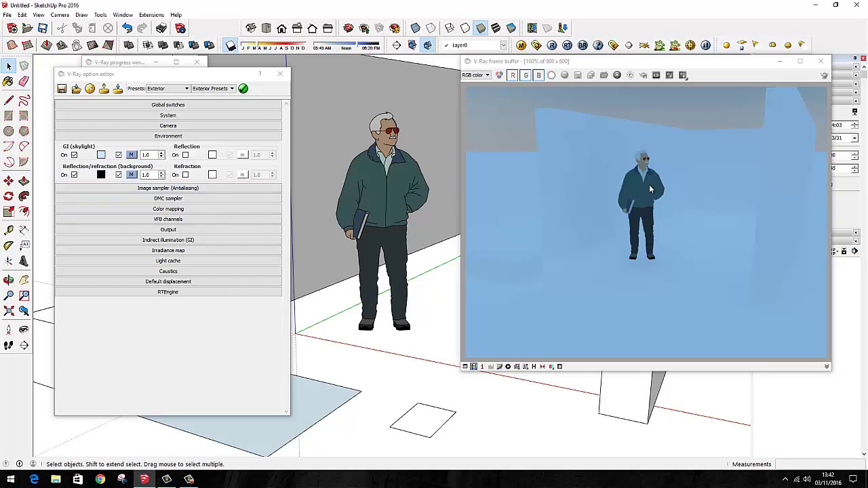This screenshot has width=868, height=488.
Task: Expand the Global switches rollout
Action: point(168,105)
